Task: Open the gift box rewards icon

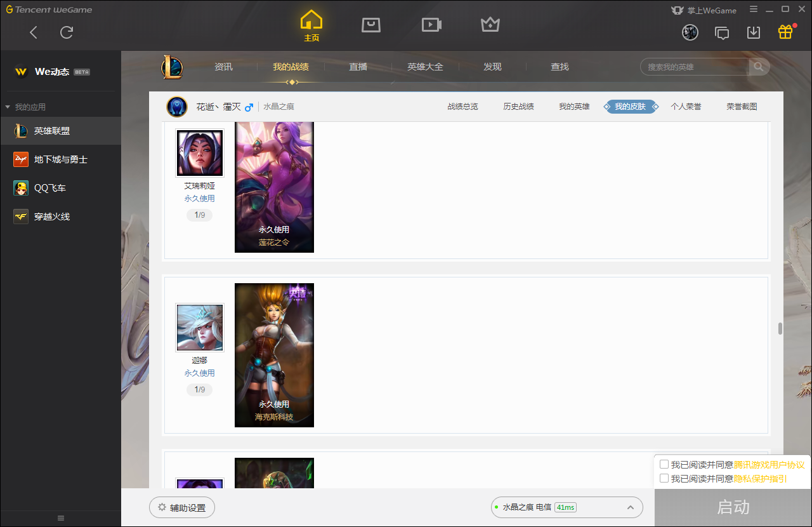Action: (x=785, y=32)
